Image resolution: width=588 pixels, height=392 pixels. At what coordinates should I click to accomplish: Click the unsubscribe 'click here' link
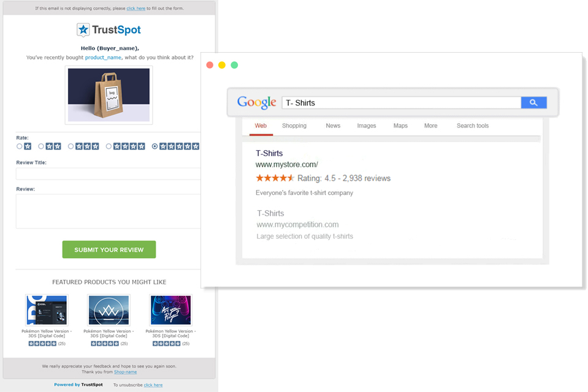pos(153,385)
